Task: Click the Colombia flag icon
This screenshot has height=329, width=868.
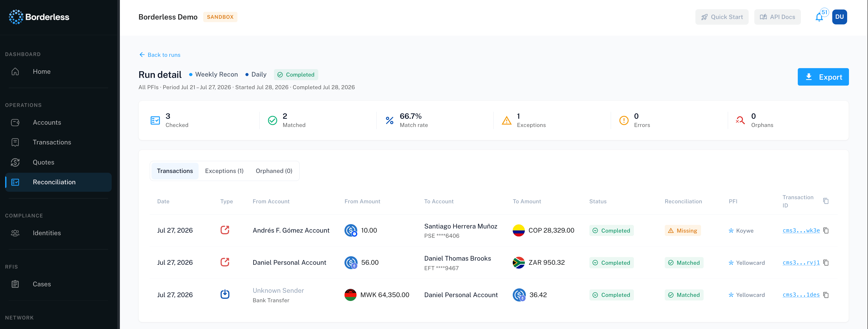Action: (519, 230)
